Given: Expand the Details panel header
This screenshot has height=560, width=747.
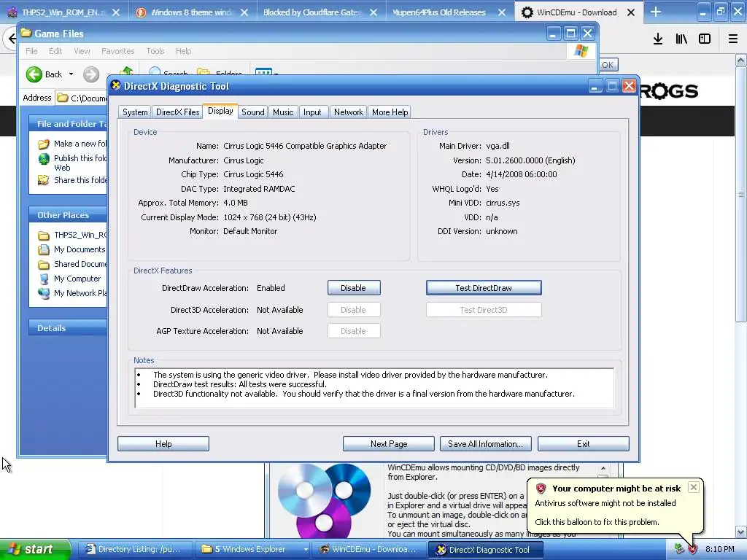Looking at the screenshot, I should click(68, 328).
